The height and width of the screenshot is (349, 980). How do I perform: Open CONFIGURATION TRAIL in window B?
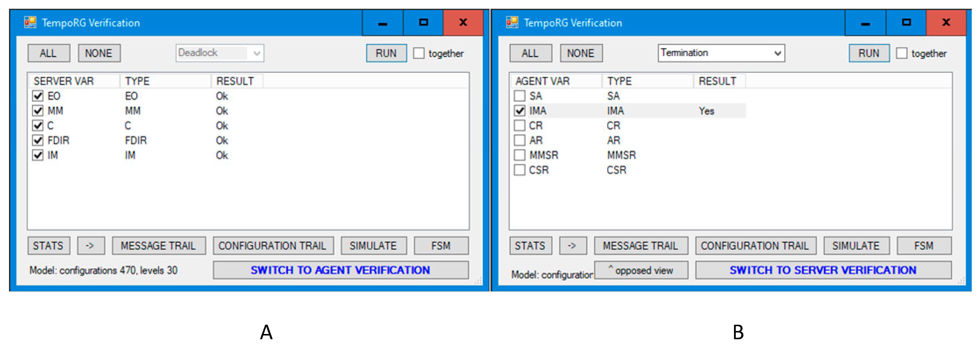[x=756, y=245]
